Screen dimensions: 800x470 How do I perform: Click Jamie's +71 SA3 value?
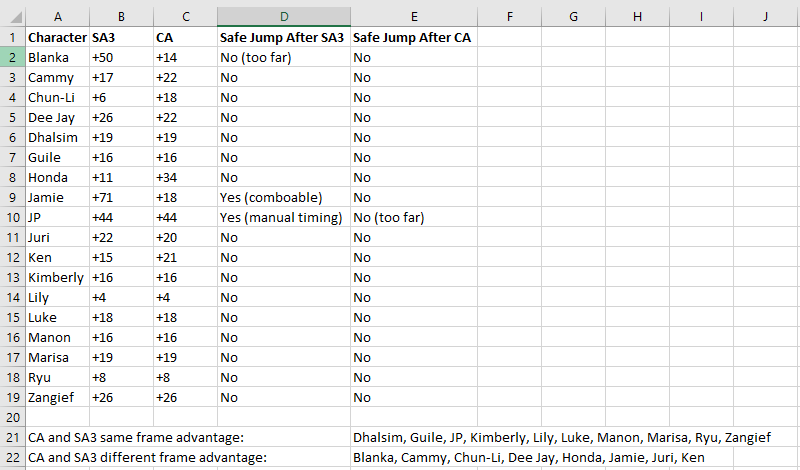point(121,197)
